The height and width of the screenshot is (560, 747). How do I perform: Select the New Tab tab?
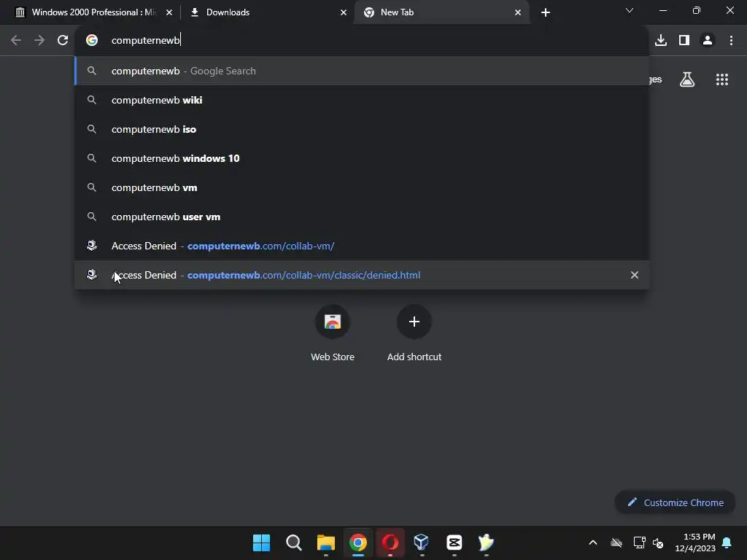coord(441,12)
